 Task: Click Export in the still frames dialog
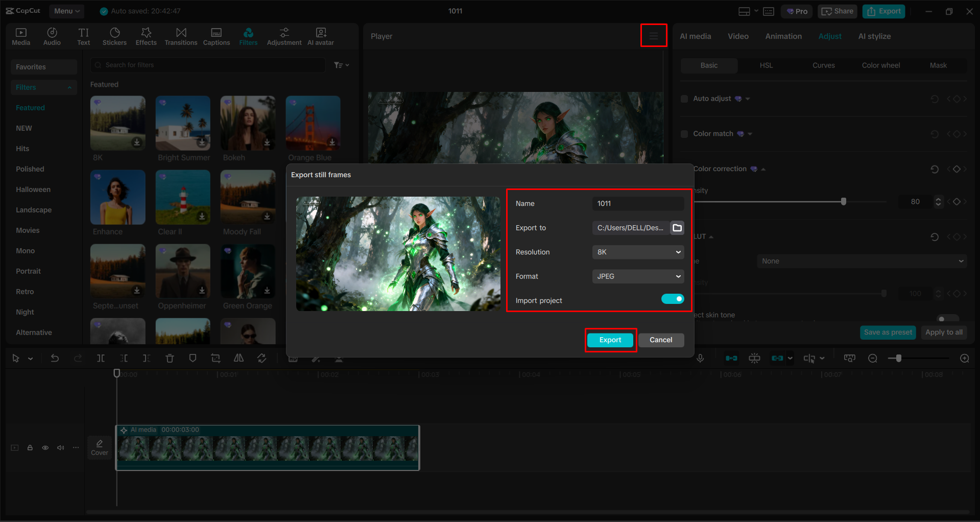pos(610,340)
